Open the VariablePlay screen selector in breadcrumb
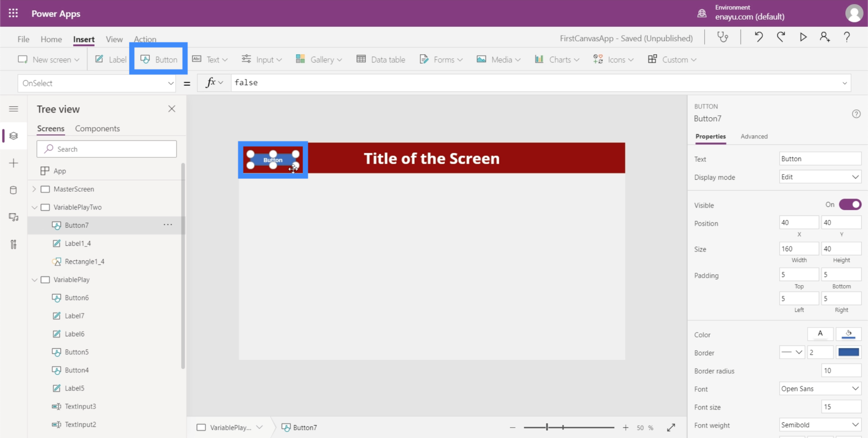Viewport: 868px width, 438px height. [230, 428]
